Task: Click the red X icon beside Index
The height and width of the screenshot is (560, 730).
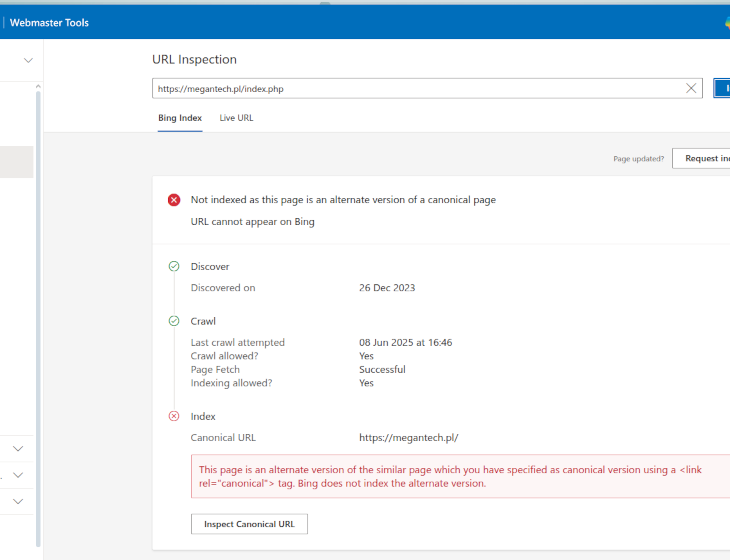Action: [x=174, y=416]
